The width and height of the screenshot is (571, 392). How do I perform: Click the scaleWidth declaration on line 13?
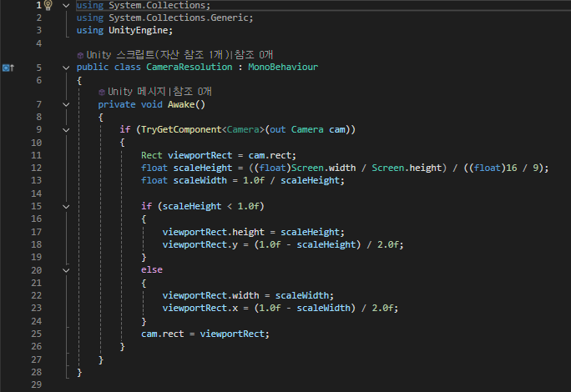coord(200,180)
